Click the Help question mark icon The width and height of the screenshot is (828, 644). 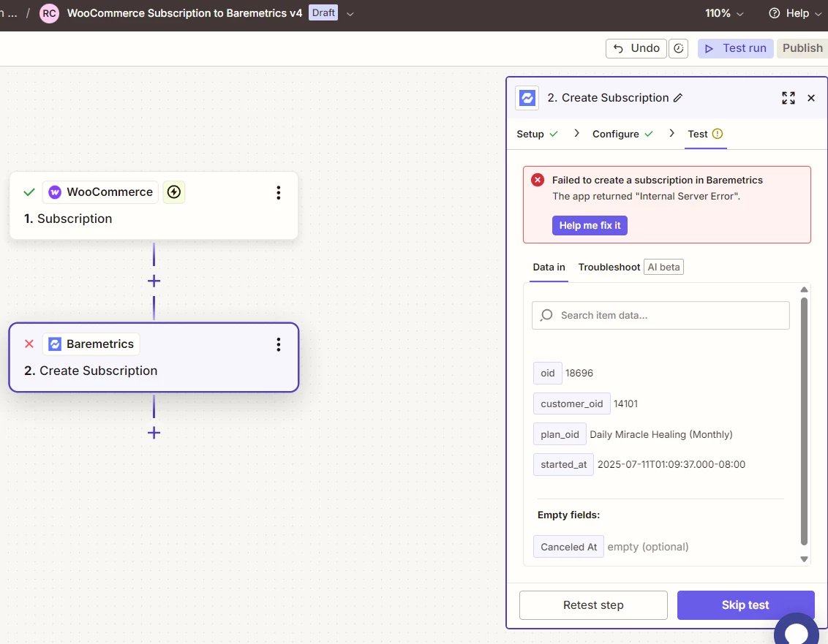(774, 13)
